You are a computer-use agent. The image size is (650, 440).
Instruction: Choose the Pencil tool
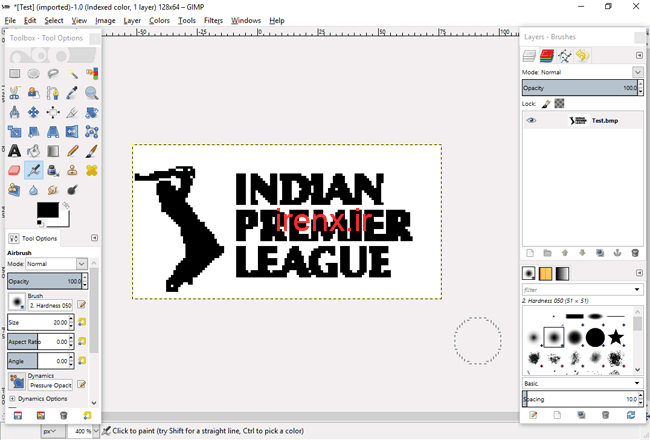[72, 151]
